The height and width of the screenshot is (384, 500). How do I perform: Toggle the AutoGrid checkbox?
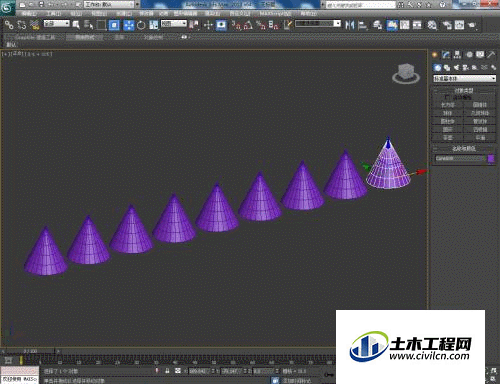coord(447,97)
